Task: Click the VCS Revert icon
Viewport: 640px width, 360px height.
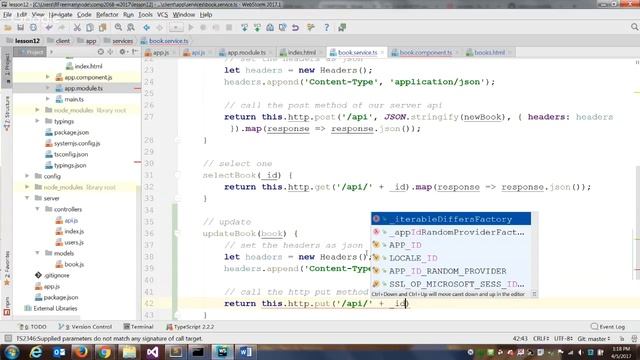Action: [295, 27]
